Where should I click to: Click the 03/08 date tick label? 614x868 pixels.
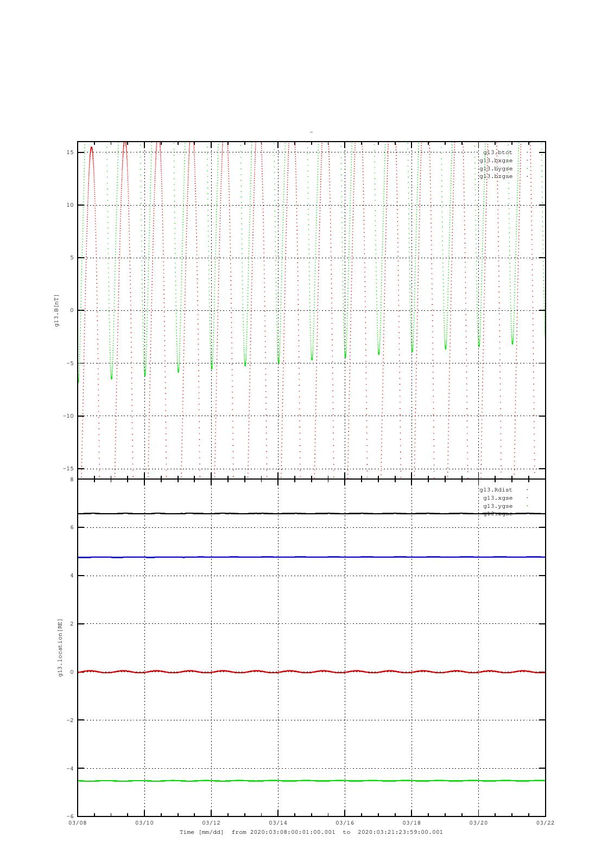tap(78, 823)
